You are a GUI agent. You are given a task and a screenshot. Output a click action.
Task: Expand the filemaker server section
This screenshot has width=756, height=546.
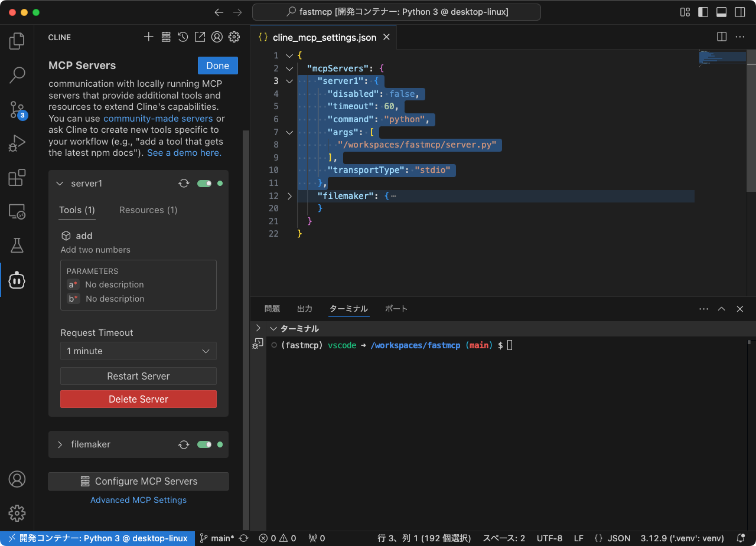(59, 444)
